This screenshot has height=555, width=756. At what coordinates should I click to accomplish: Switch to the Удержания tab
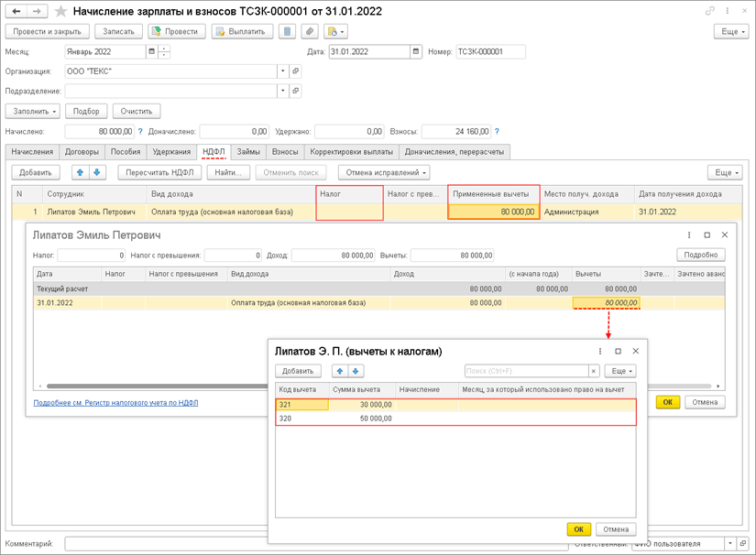pos(171,152)
